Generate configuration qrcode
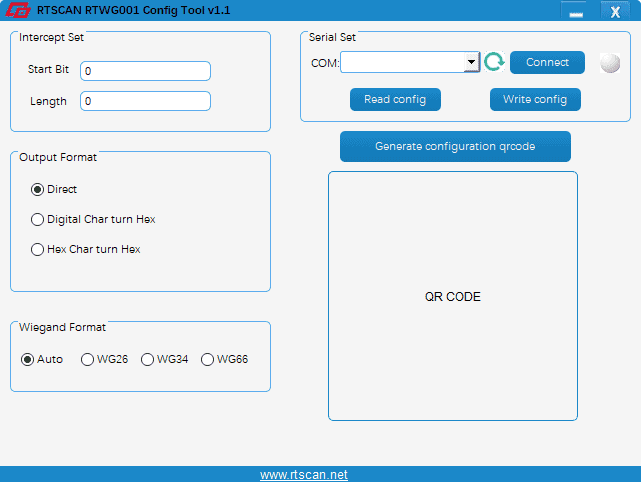The height and width of the screenshot is (482, 641). coord(455,146)
